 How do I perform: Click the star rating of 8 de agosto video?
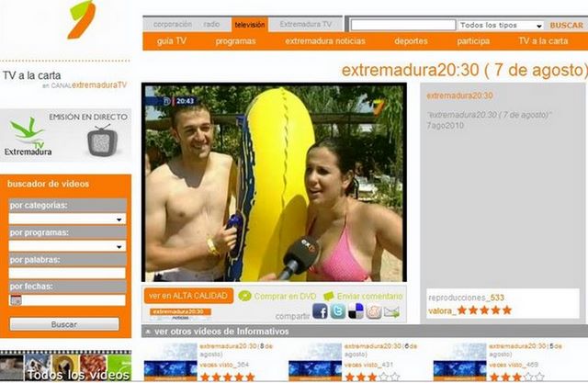(228, 377)
